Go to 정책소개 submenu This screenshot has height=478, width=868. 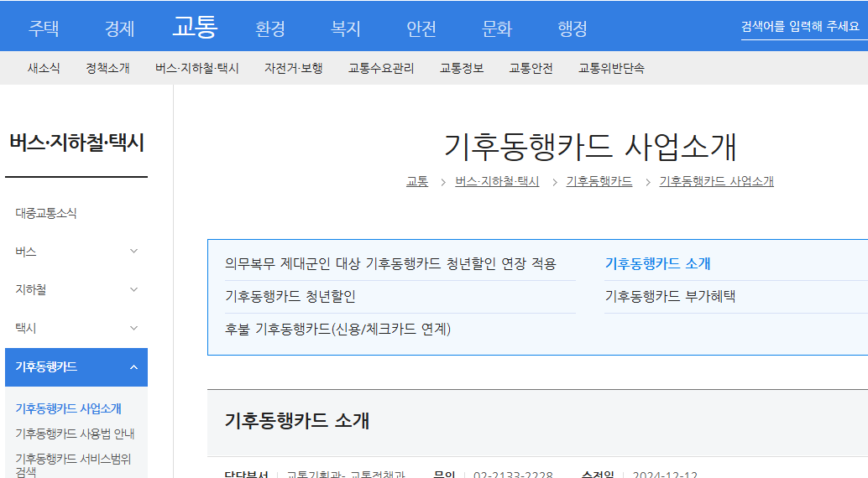click(x=107, y=68)
